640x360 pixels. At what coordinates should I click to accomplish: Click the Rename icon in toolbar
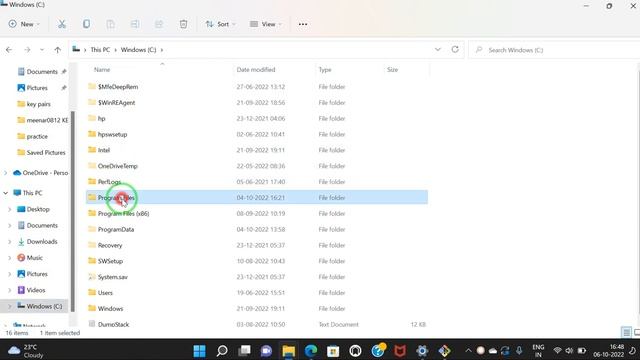point(135,24)
